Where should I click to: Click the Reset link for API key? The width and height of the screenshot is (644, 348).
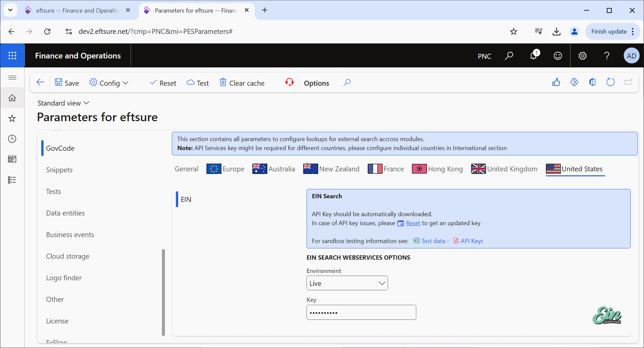pyautogui.click(x=413, y=223)
